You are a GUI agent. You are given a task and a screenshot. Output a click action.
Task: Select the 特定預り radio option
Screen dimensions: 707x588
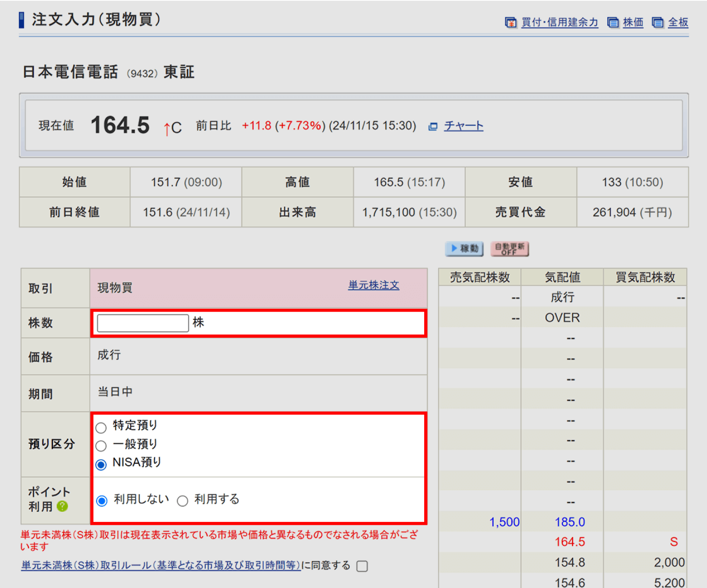click(101, 428)
